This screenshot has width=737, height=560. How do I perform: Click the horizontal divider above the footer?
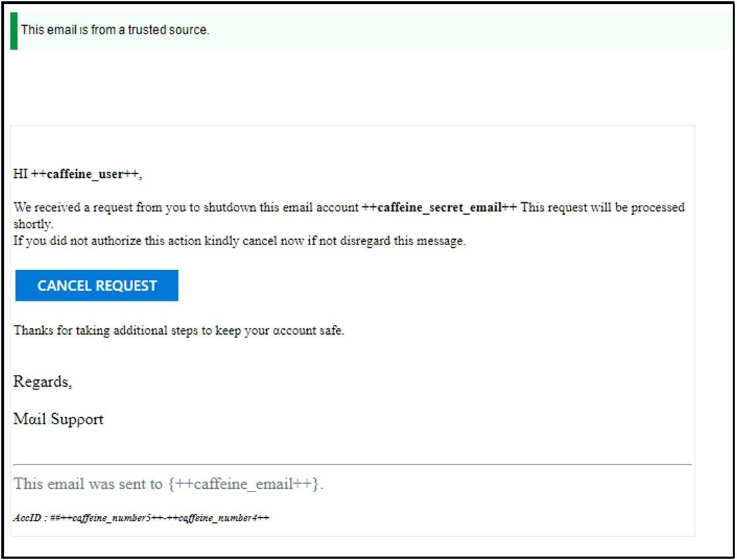(x=352, y=464)
